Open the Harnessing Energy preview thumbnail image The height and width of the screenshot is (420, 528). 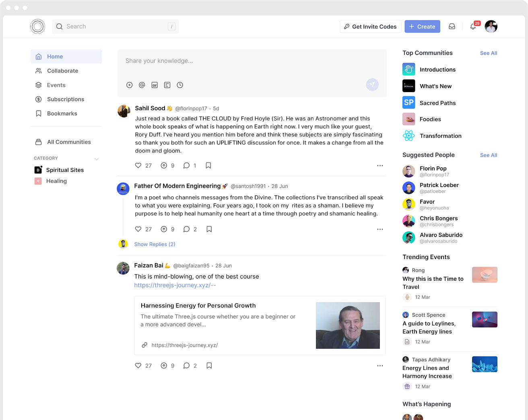pyautogui.click(x=348, y=325)
